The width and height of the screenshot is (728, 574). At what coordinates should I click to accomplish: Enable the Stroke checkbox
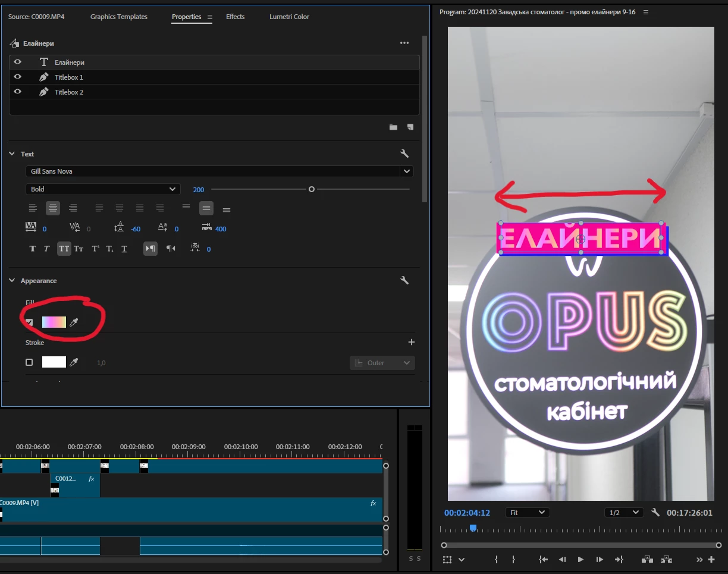tap(29, 362)
